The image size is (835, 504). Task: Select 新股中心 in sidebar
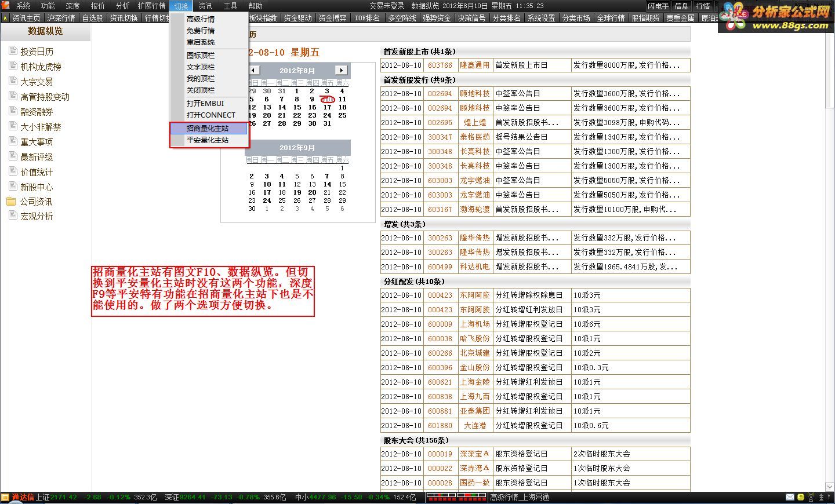37,187
